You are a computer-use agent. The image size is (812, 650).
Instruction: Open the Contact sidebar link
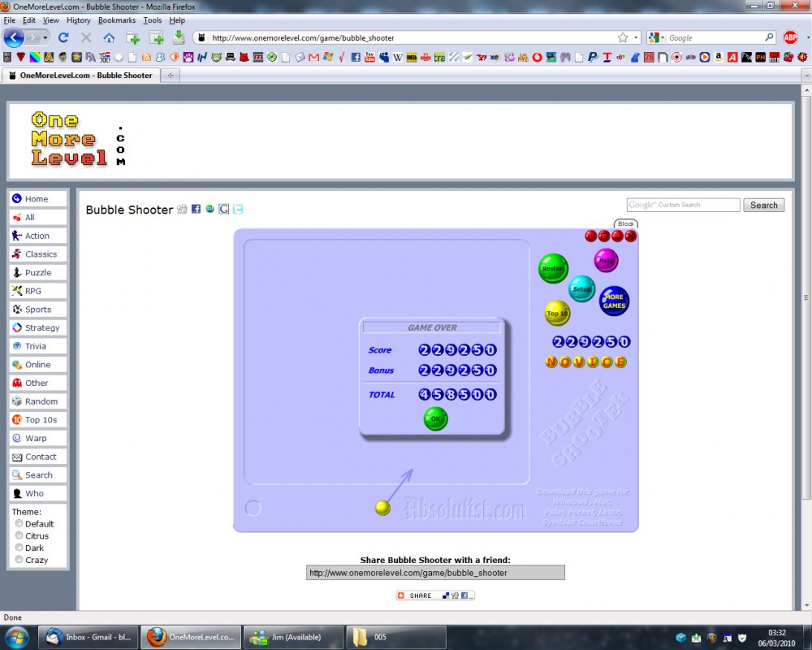[38, 457]
